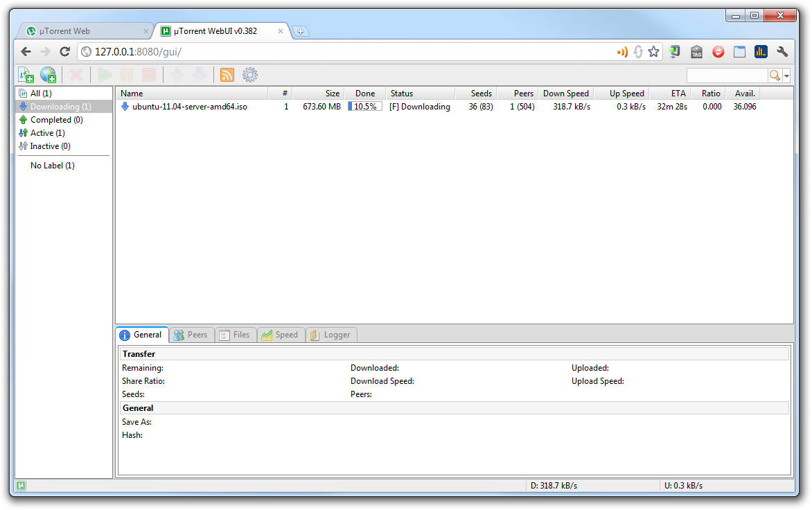The height and width of the screenshot is (510, 812).
Task: Click the site info icon in the address bar
Action: (87, 52)
